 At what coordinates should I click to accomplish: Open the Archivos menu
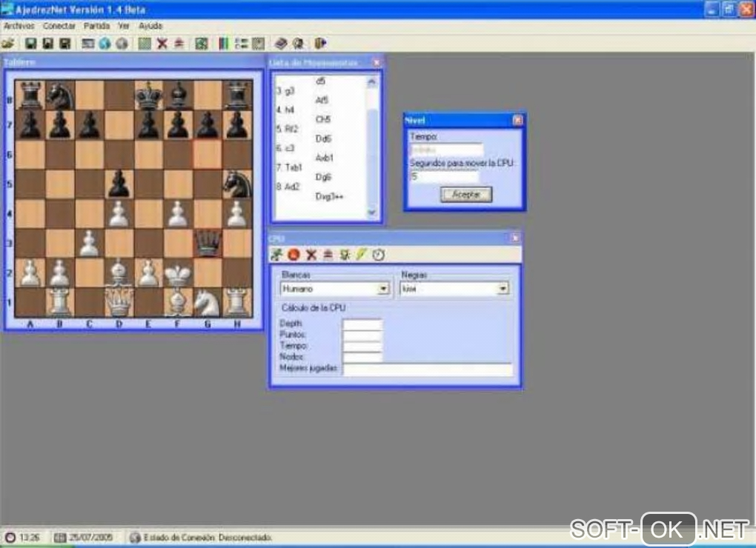(19, 26)
